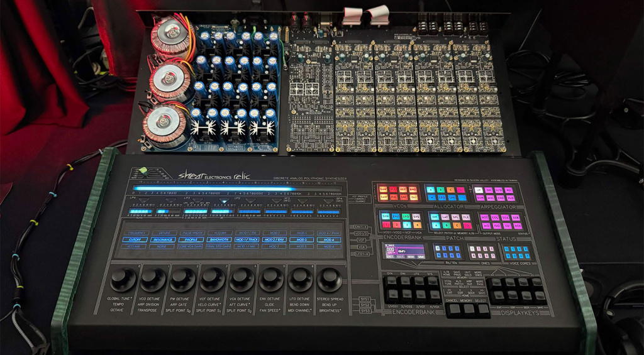This screenshot has height=355, width=644.
Task: Push the 3/VCF Encoderbank key
Action: [x=421, y=294]
